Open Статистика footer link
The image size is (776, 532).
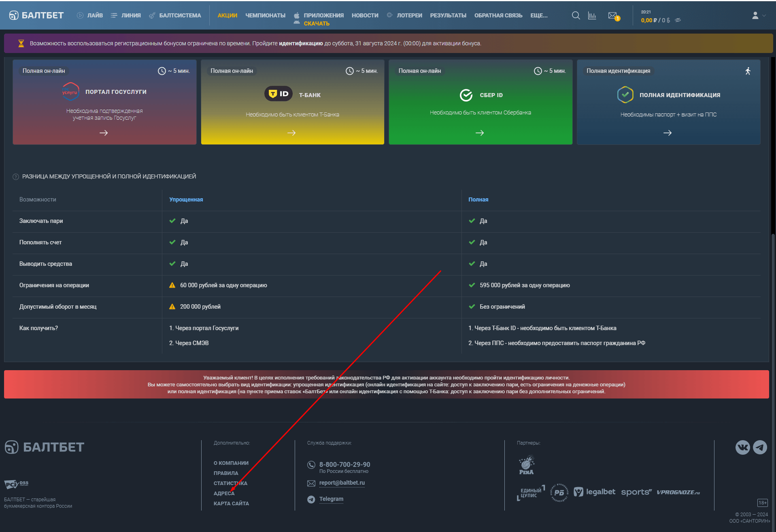point(230,483)
